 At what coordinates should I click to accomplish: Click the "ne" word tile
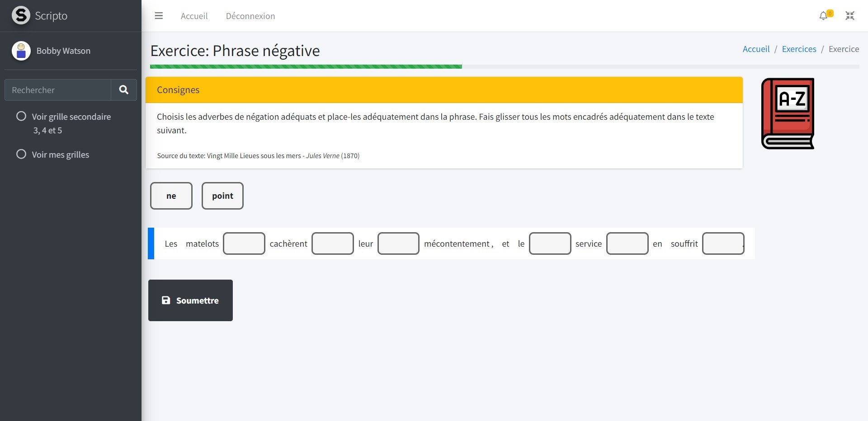pos(171,196)
